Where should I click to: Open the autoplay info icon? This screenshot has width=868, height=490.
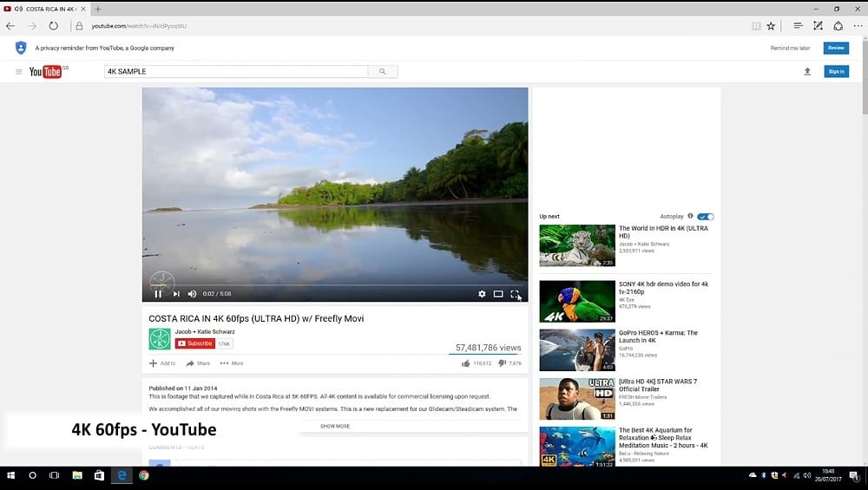click(690, 216)
